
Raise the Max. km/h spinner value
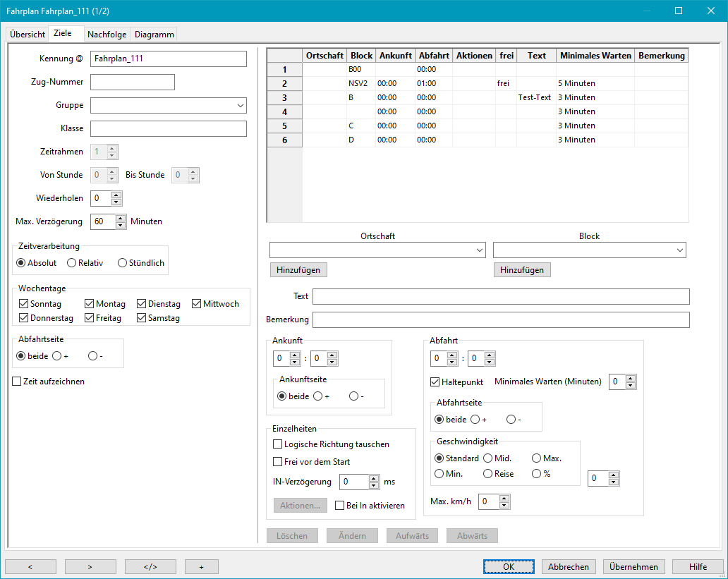tap(504, 499)
